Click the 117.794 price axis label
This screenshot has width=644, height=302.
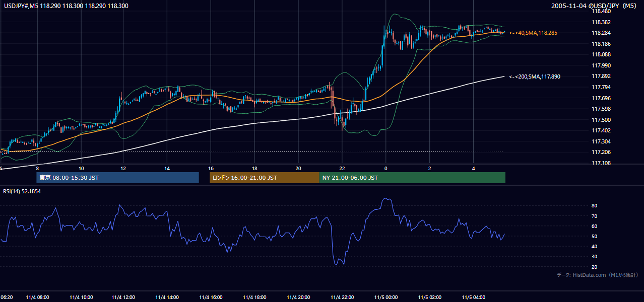(601, 87)
